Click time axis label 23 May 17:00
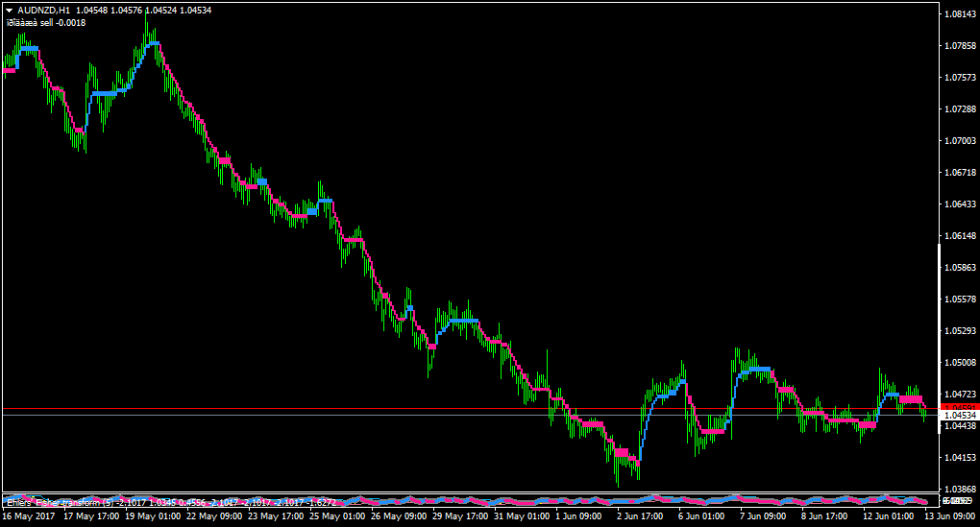The image size is (980, 527). pos(276,516)
